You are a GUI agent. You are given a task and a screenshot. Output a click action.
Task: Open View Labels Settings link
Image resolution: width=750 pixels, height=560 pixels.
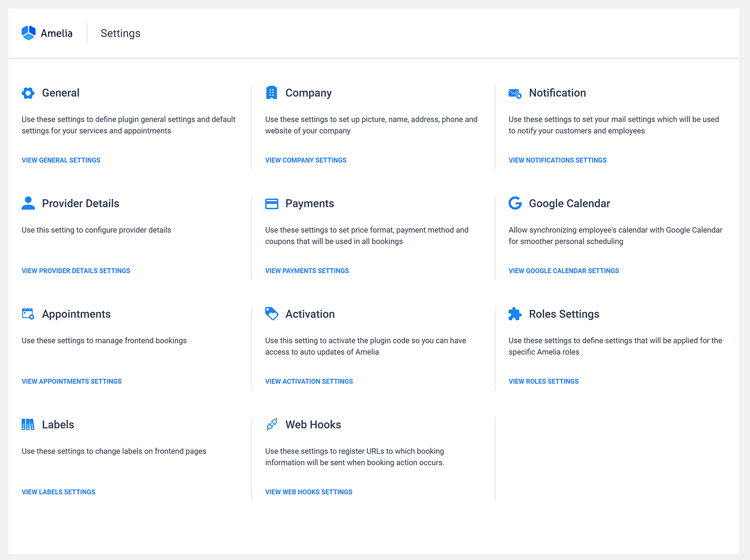(x=59, y=492)
